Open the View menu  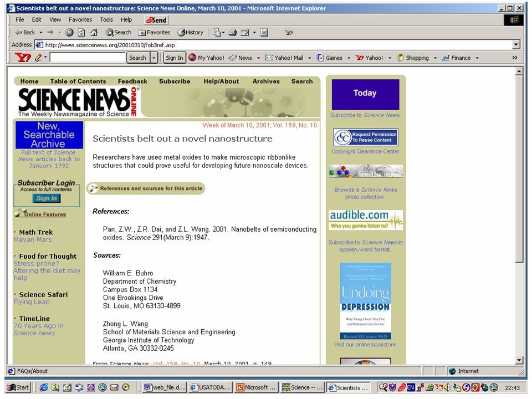pyautogui.click(x=55, y=20)
